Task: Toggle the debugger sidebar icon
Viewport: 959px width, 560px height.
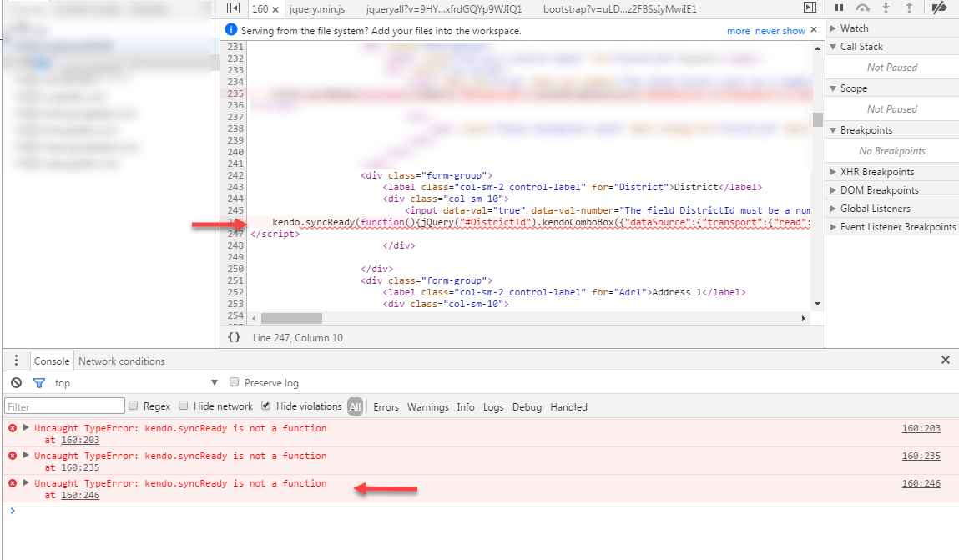Action: [x=810, y=8]
